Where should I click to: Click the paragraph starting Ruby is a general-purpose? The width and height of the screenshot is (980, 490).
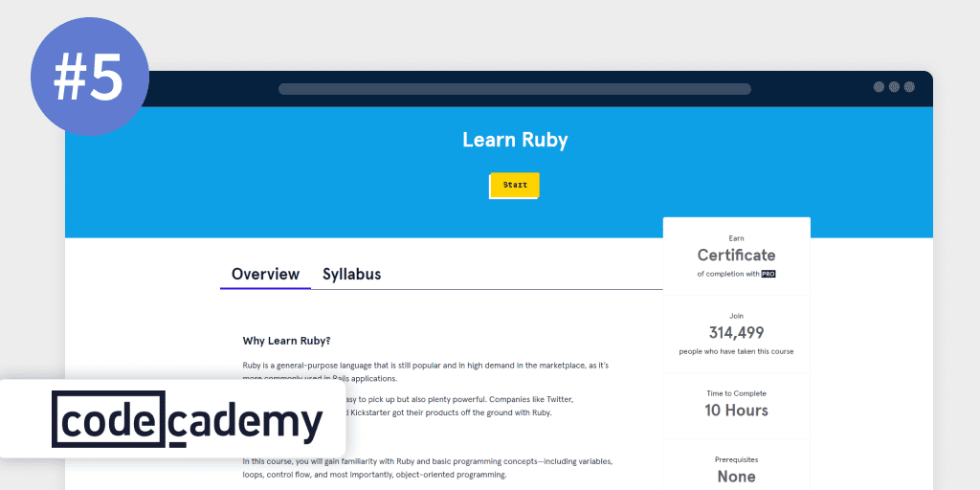(426, 366)
